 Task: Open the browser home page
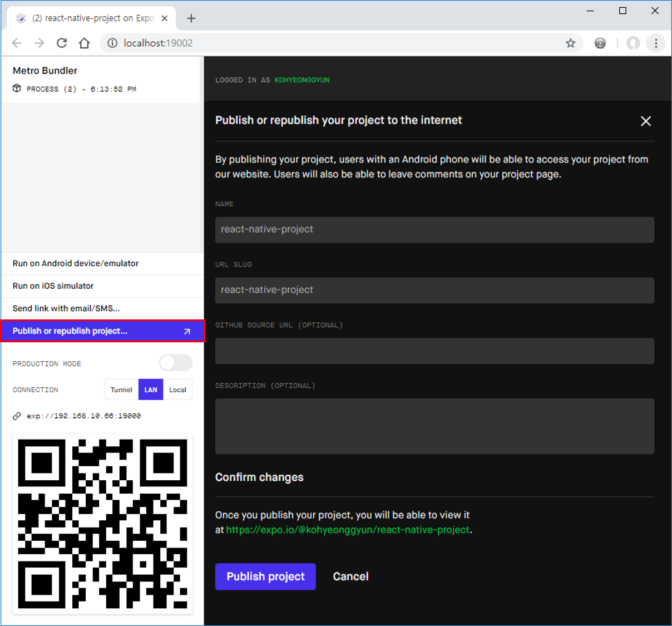(x=84, y=43)
